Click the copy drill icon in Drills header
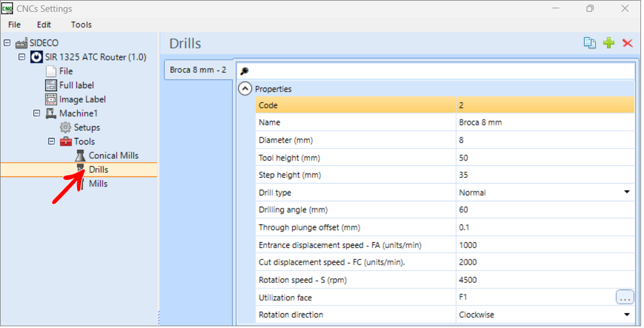Image resolution: width=644 pixels, height=328 pixels. (589, 43)
